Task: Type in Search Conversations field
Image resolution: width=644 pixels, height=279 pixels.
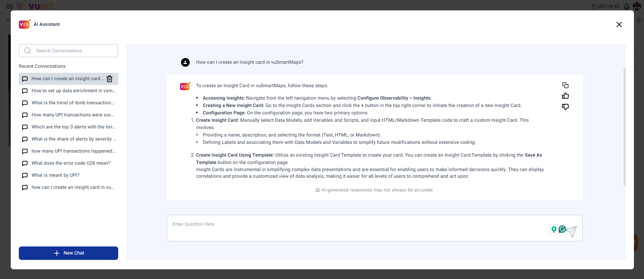Action: (75, 51)
